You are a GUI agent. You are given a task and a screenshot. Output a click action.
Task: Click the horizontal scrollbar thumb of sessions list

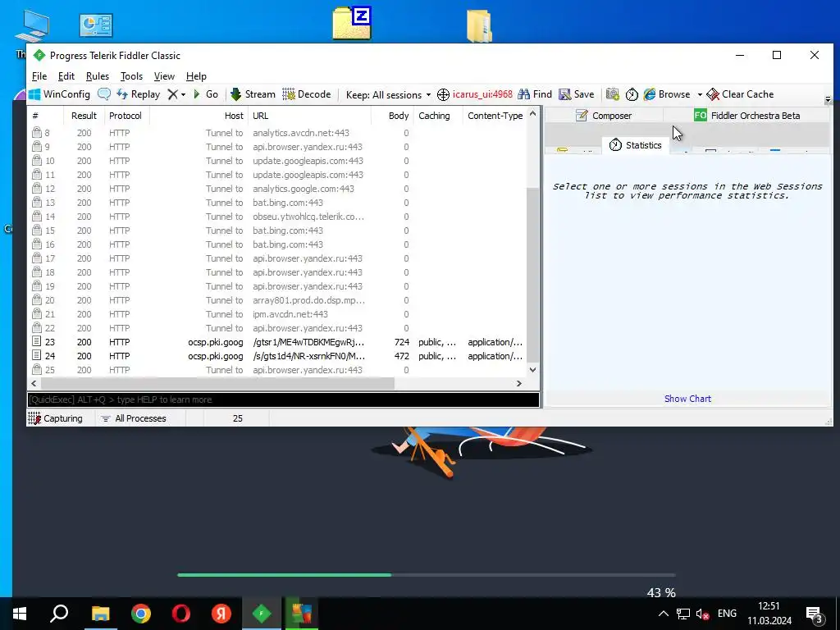pyautogui.click(x=217, y=384)
